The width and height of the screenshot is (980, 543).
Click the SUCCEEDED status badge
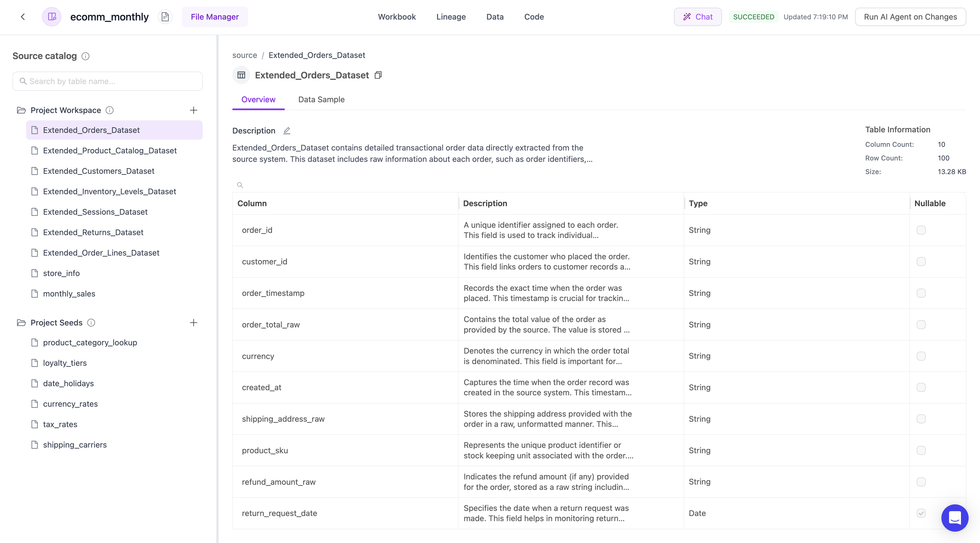point(753,17)
